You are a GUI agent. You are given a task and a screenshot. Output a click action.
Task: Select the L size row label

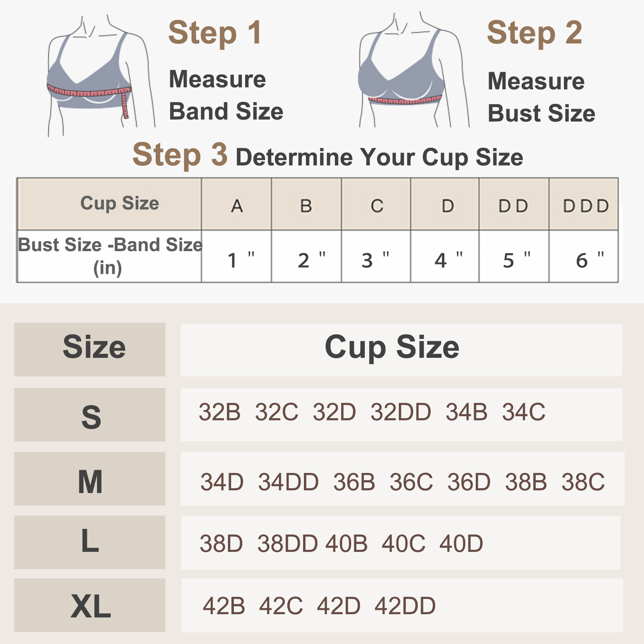coord(90,542)
